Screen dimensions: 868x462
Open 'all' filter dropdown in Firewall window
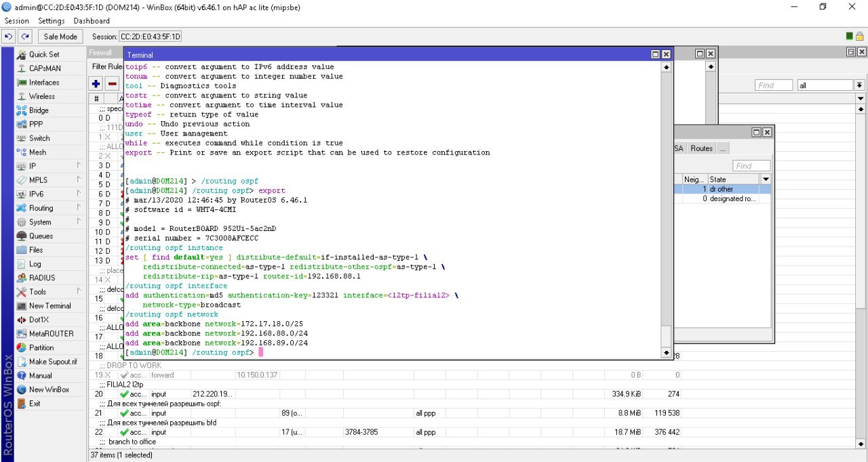860,85
